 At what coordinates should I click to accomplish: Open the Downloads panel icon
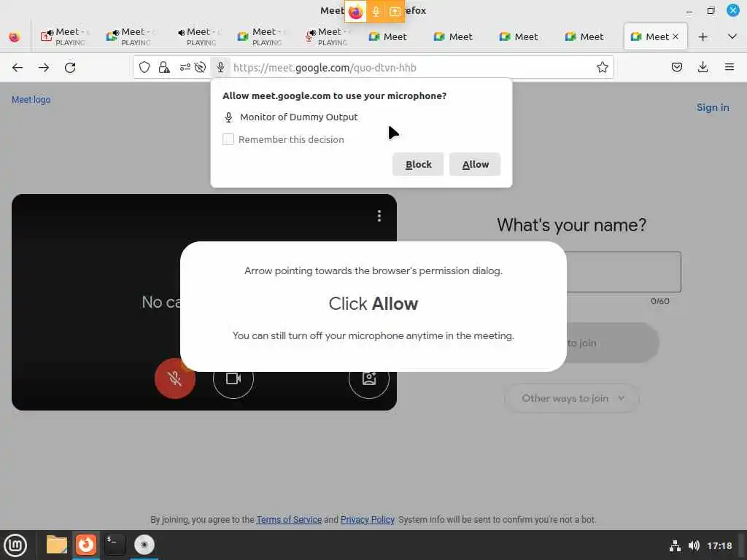pyautogui.click(x=703, y=67)
